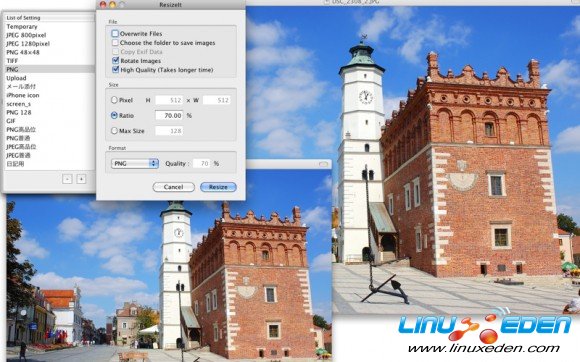Select JPEG高品位 setting
Viewport: 580px width, 362px height.
pos(50,146)
